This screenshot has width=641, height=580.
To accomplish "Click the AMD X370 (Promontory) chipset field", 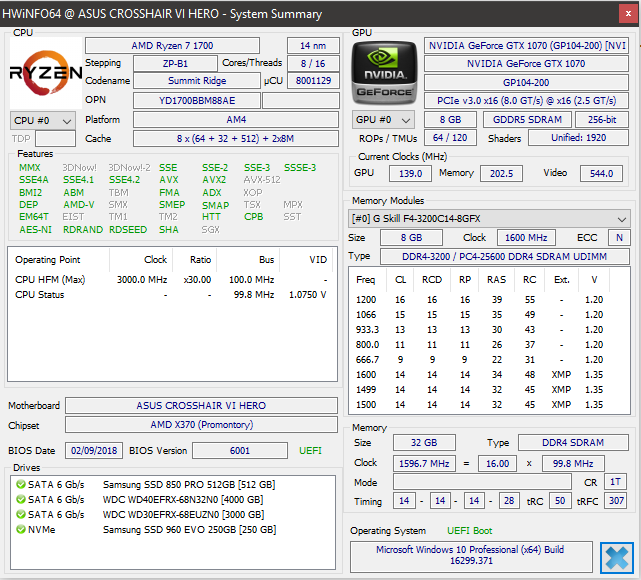I will pos(201,425).
